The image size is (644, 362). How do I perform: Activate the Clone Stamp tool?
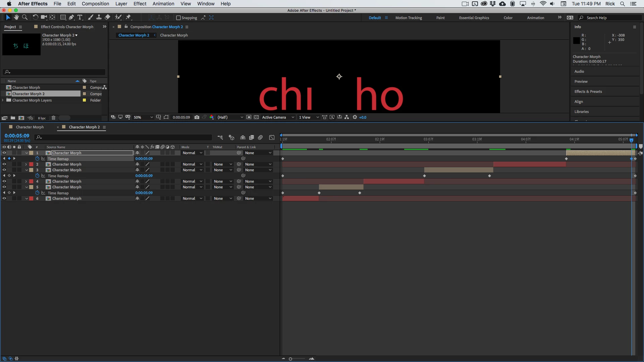(99, 17)
